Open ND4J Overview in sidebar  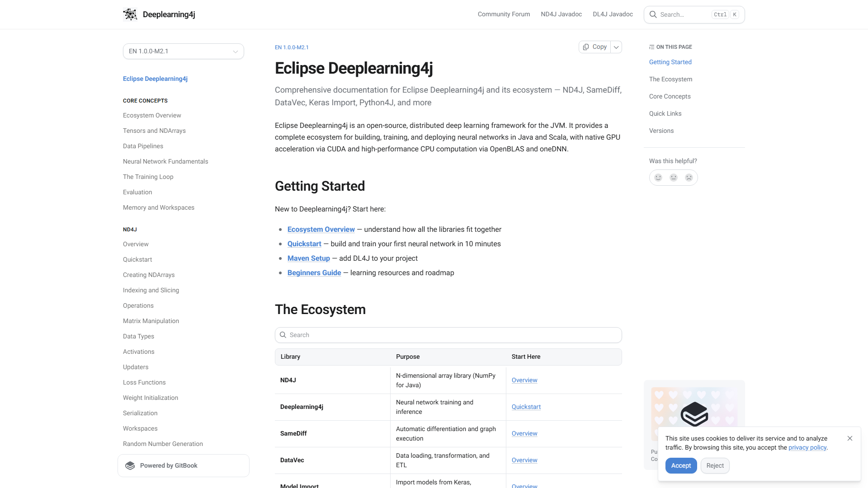point(136,244)
